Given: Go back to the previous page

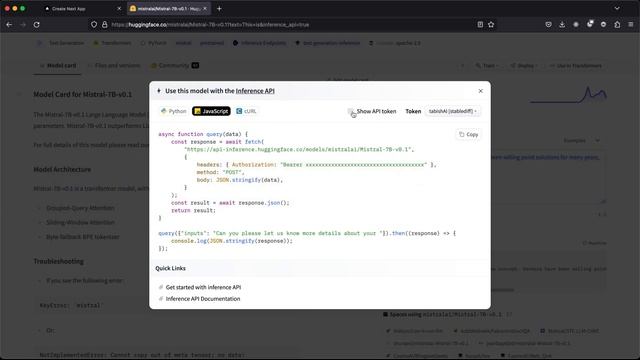Looking at the screenshot, I should coord(9,24).
